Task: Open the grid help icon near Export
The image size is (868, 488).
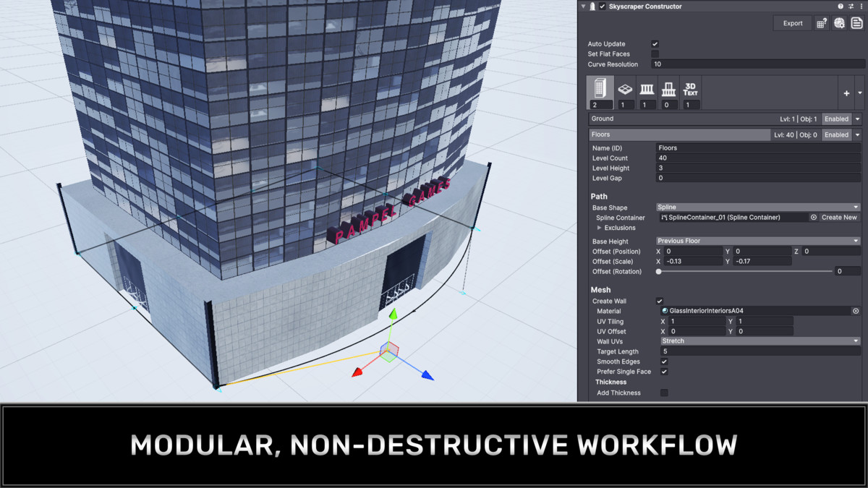Action: (820, 22)
